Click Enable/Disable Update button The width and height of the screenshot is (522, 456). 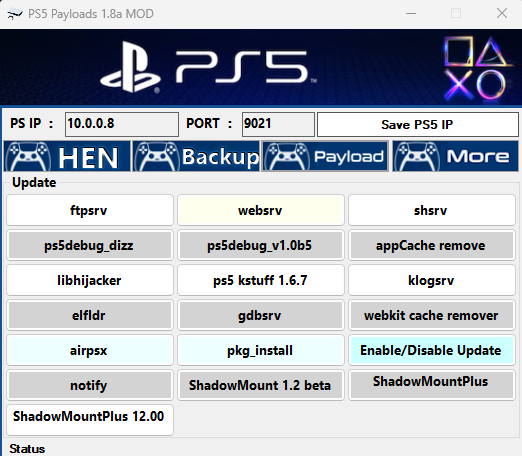[x=432, y=350]
